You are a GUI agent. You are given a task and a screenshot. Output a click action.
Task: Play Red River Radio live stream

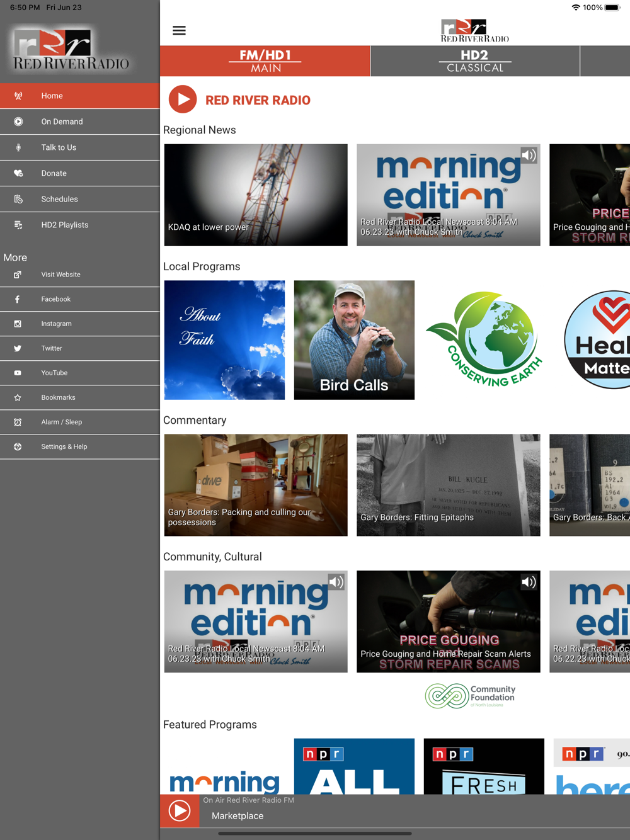click(183, 99)
